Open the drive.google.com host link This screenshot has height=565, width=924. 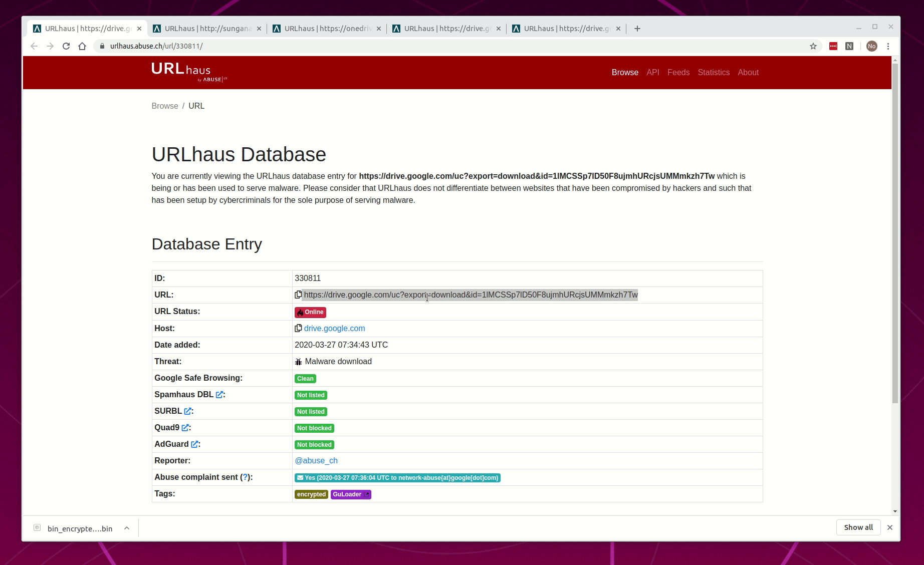pyautogui.click(x=334, y=329)
